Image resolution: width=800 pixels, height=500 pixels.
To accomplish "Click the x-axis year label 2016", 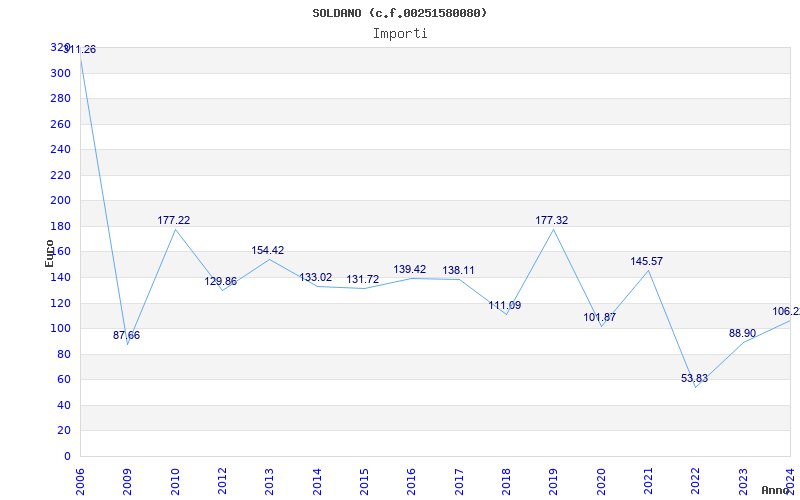I will click(x=412, y=482).
